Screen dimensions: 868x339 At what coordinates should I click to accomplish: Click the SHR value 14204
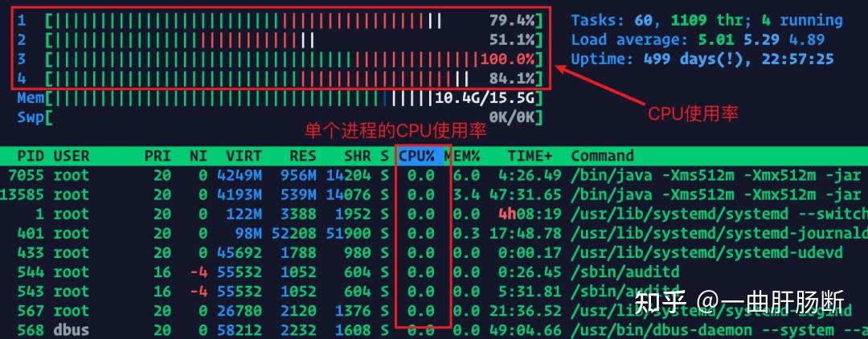pos(348,175)
